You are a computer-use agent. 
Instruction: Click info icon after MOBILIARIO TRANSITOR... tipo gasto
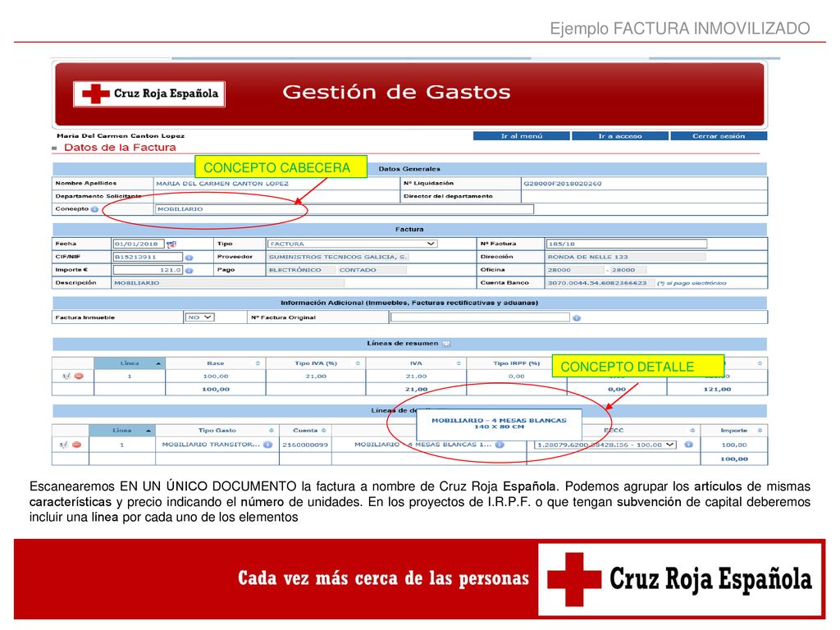pos(268,445)
